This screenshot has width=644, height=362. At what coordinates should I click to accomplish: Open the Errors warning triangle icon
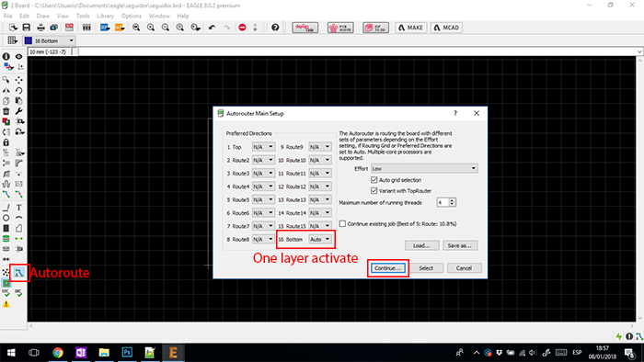click(x=6, y=304)
